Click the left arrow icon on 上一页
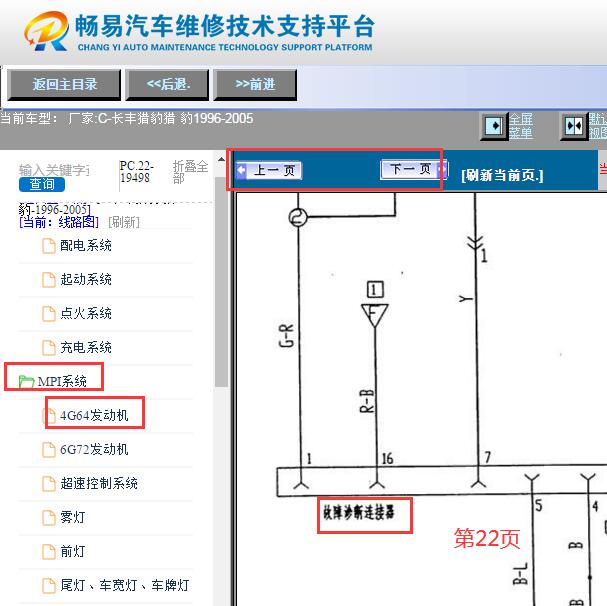The width and height of the screenshot is (607, 606). click(x=242, y=170)
